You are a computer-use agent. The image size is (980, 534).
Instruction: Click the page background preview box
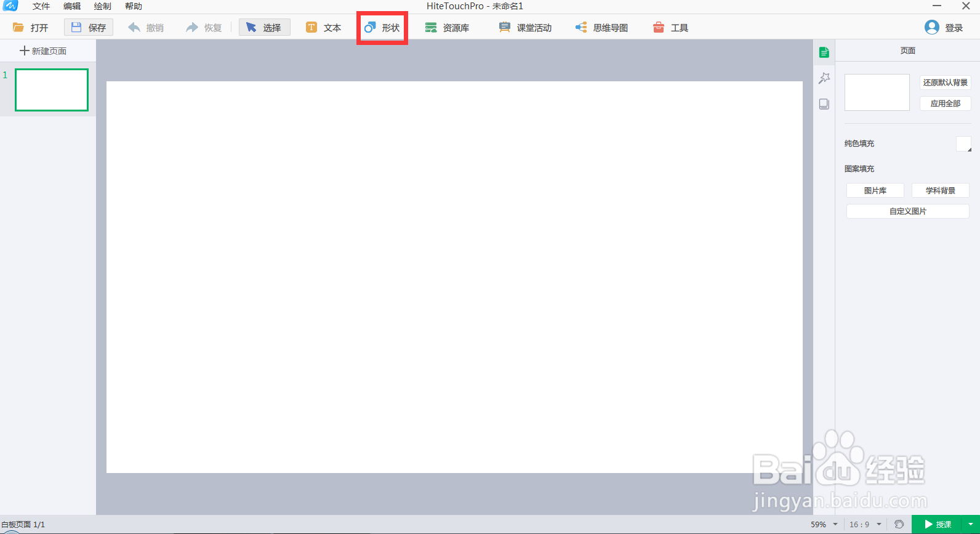coord(877,92)
